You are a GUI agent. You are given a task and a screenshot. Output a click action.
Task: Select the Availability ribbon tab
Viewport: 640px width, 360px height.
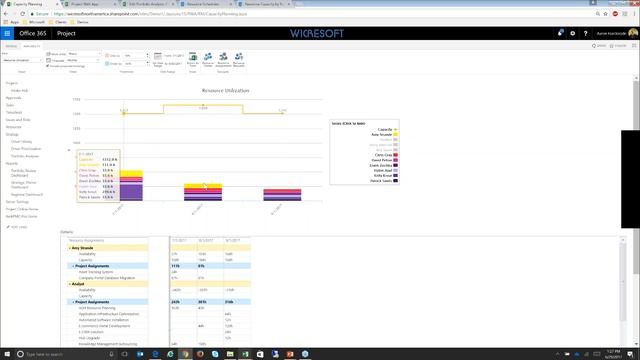(x=31, y=46)
